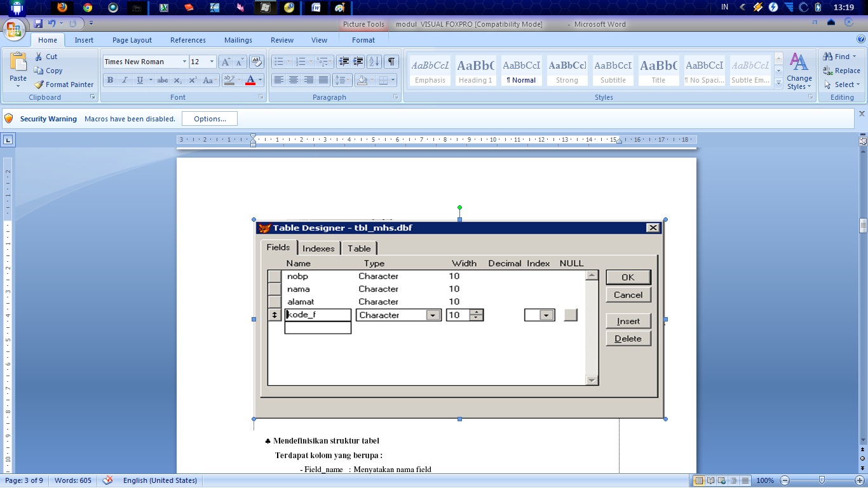
Task: Apply the red font color button
Action: pos(250,80)
